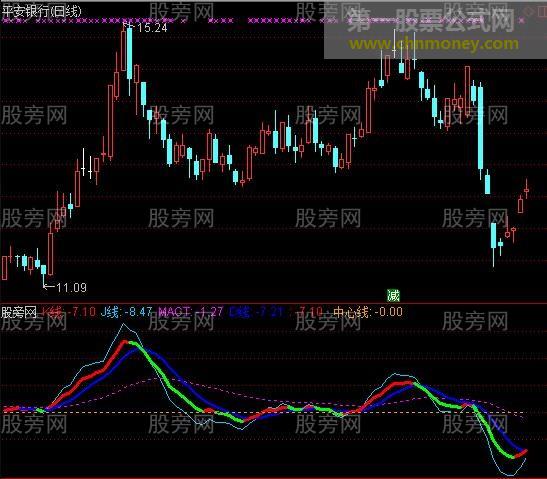This screenshot has height=479, width=547.
Task: Click the 15.24 high price label
Action: [152, 28]
